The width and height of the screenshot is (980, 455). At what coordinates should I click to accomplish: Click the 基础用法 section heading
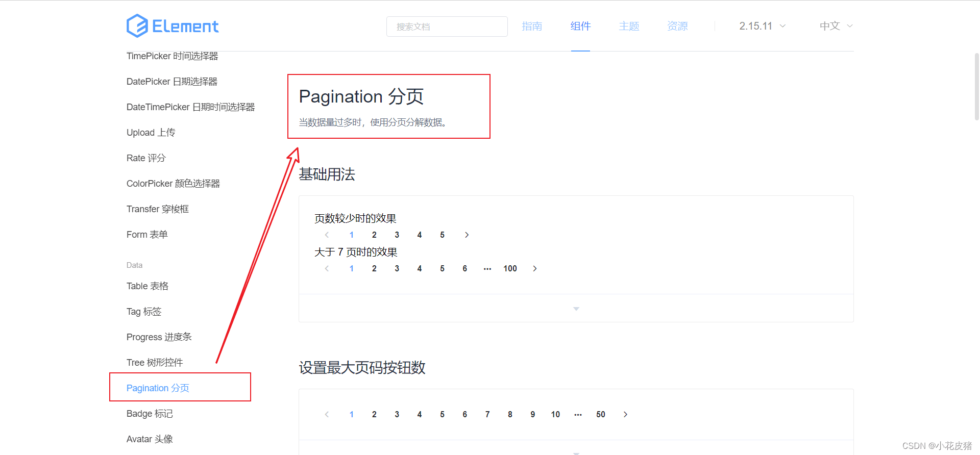[x=327, y=174]
